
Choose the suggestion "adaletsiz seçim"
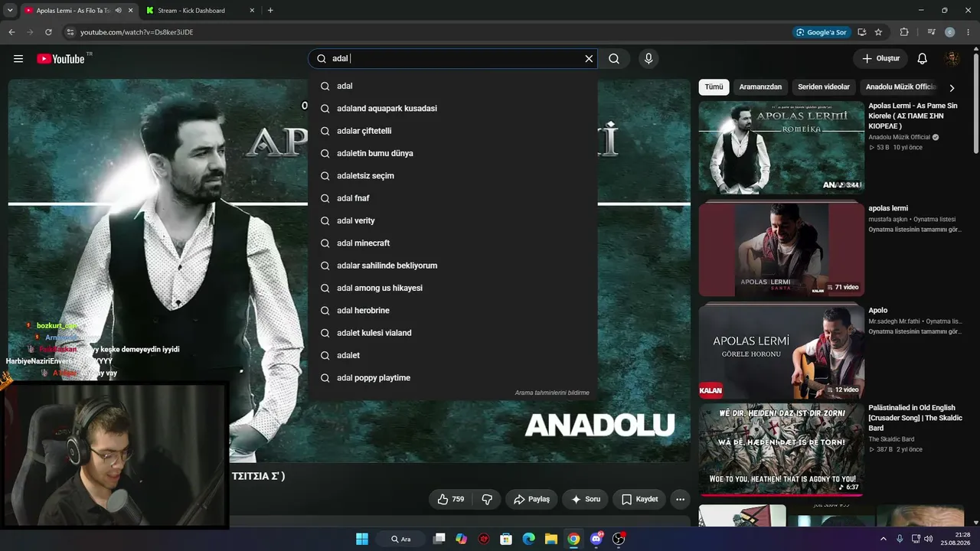point(452,176)
